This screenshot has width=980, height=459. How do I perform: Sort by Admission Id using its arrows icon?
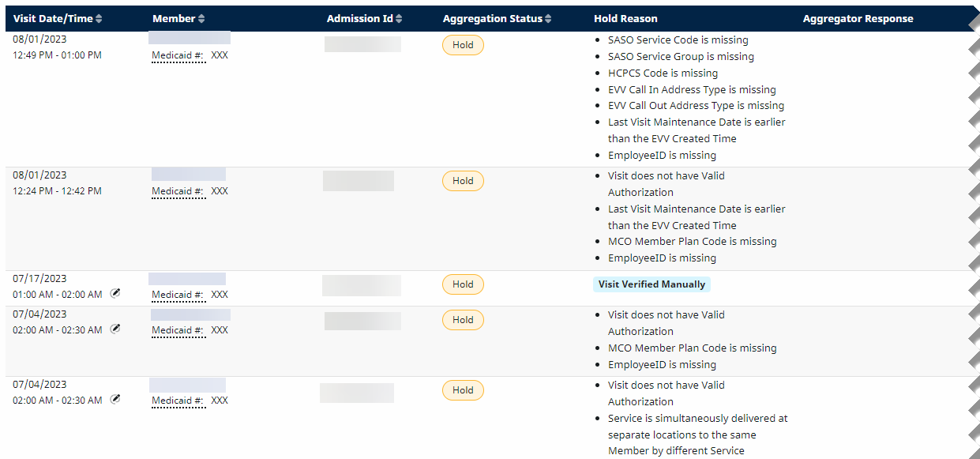[399, 19]
